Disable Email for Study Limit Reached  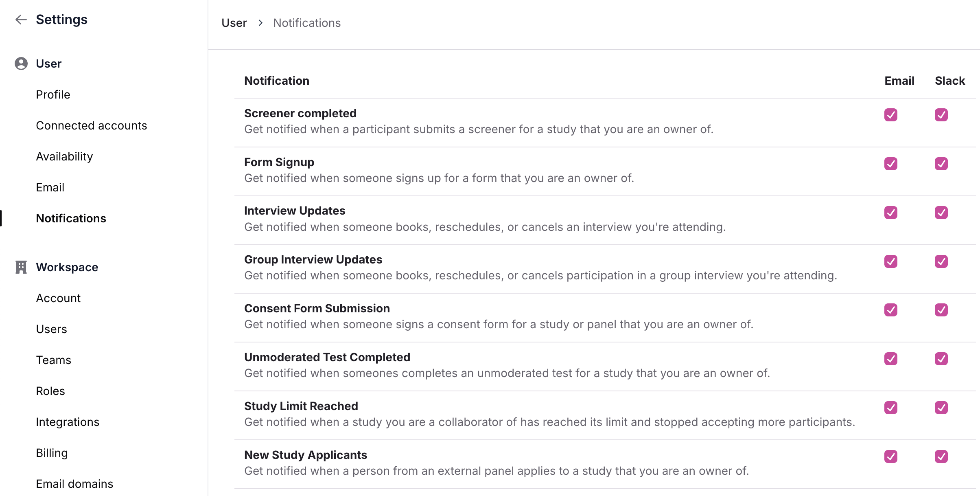(890, 408)
